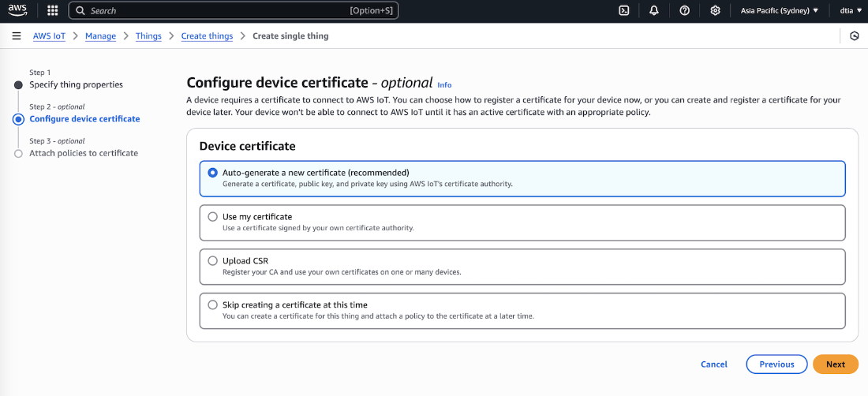Select the Use my certificate radio button
This screenshot has width=868, height=396.
[x=212, y=217]
